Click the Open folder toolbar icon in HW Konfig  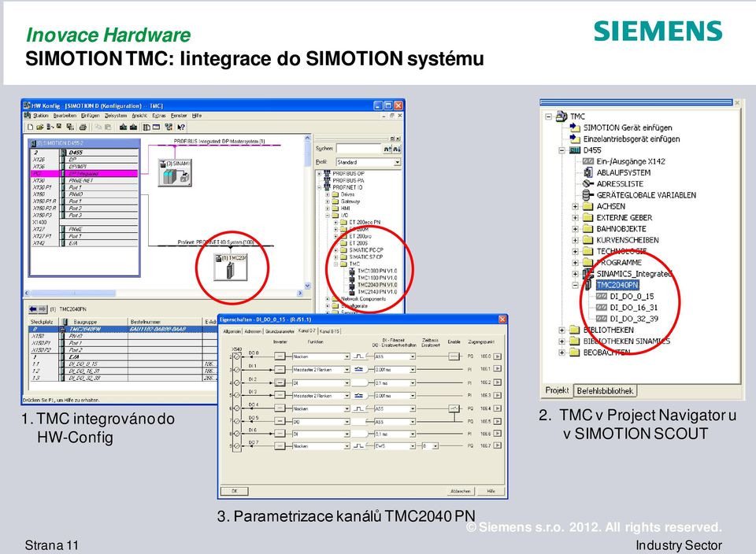point(40,127)
